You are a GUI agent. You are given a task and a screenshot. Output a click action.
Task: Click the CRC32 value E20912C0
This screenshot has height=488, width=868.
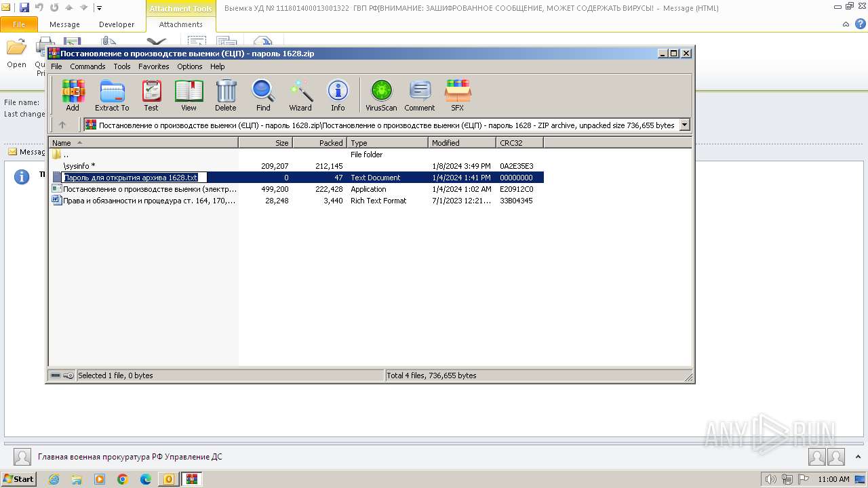coord(517,189)
